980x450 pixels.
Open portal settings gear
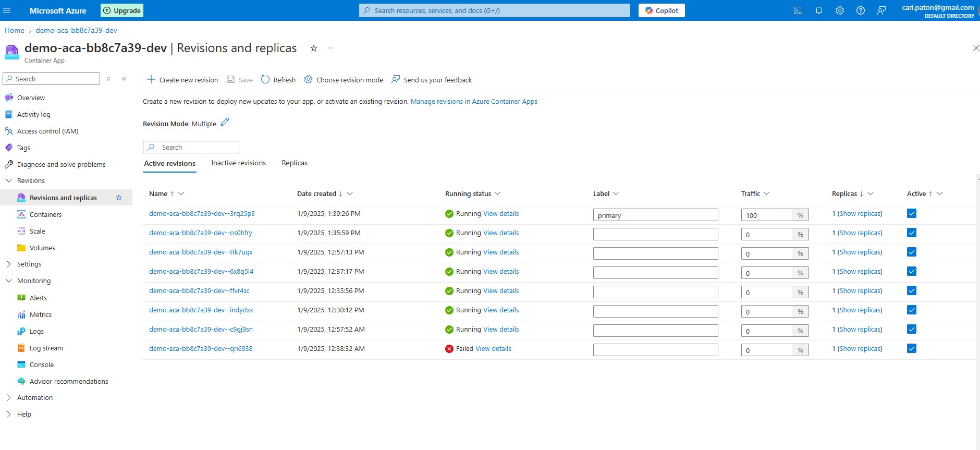[x=840, y=10]
